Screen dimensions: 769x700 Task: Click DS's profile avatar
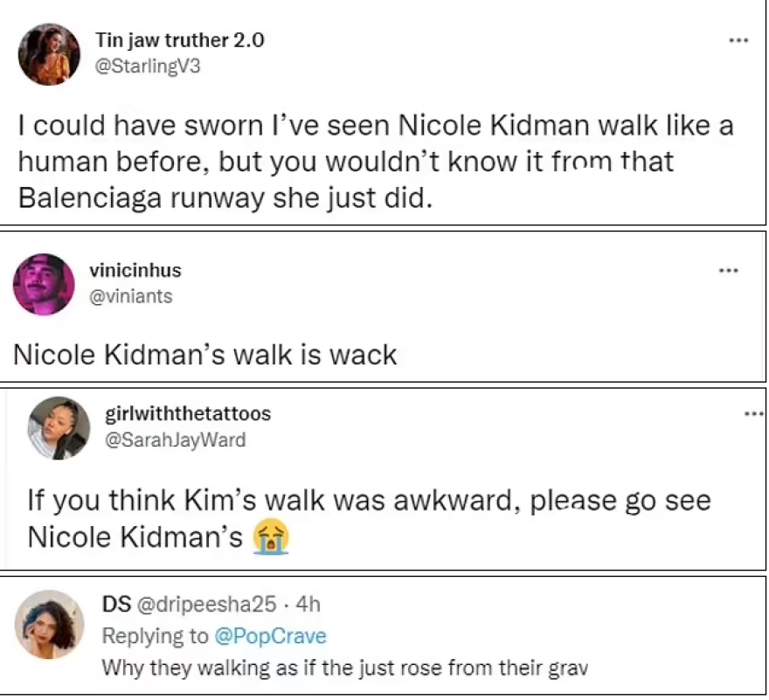[50, 624]
